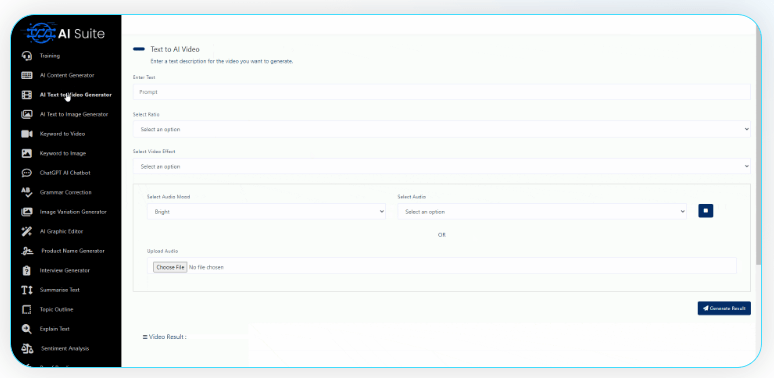Go to Grammar Correction
The height and width of the screenshot is (378, 774).
click(66, 192)
